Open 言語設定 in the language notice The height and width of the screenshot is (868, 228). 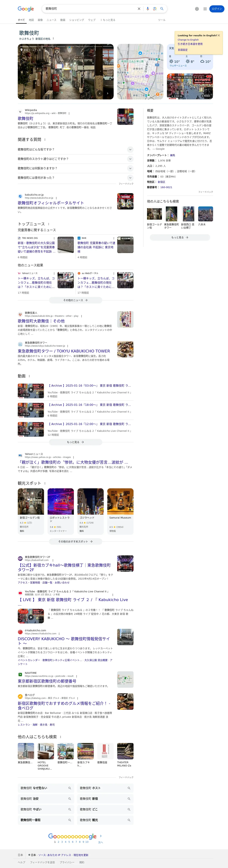tap(183, 50)
